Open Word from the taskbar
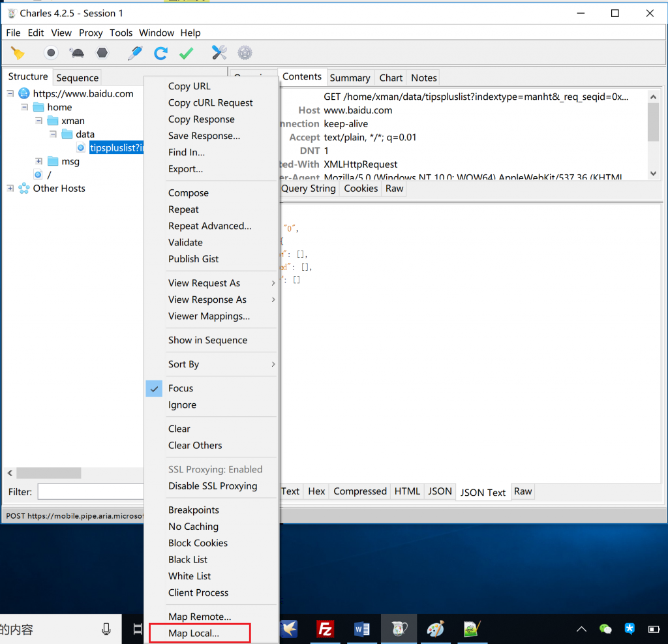The width and height of the screenshot is (668, 644). (361, 629)
